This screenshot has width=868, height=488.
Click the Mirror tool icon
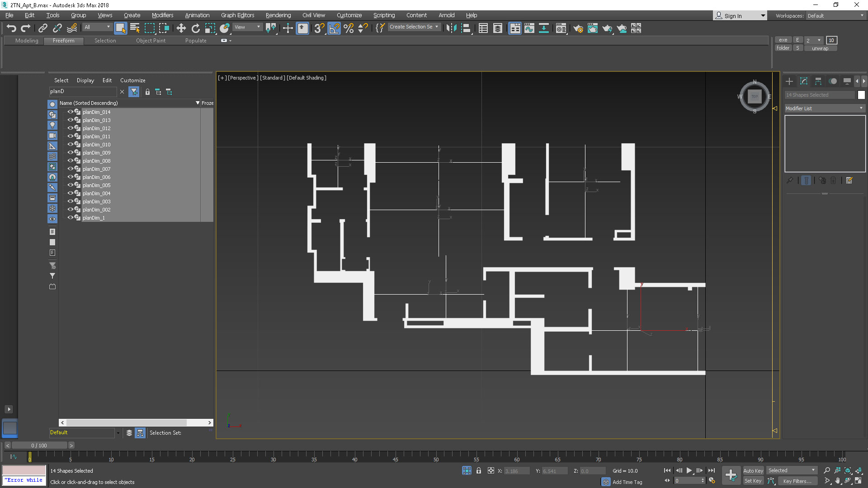click(x=451, y=28)
